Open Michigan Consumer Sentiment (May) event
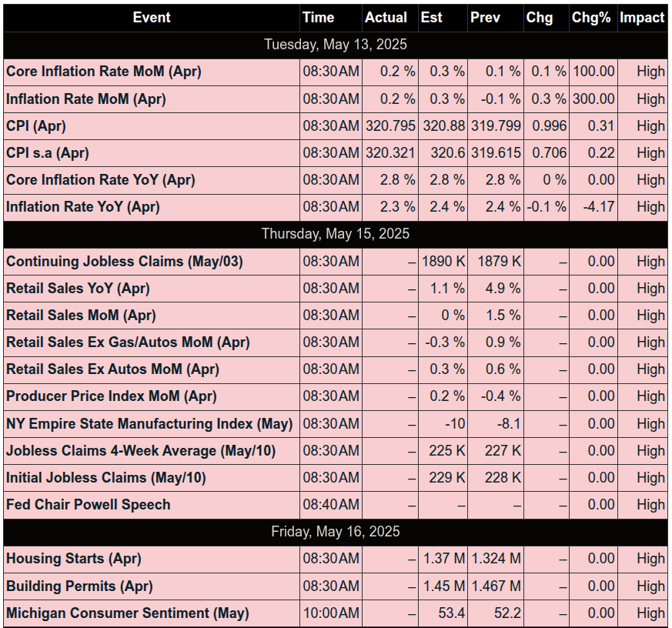Image resolution: width=672 pixels, height=628 pixels. point(128,613)
